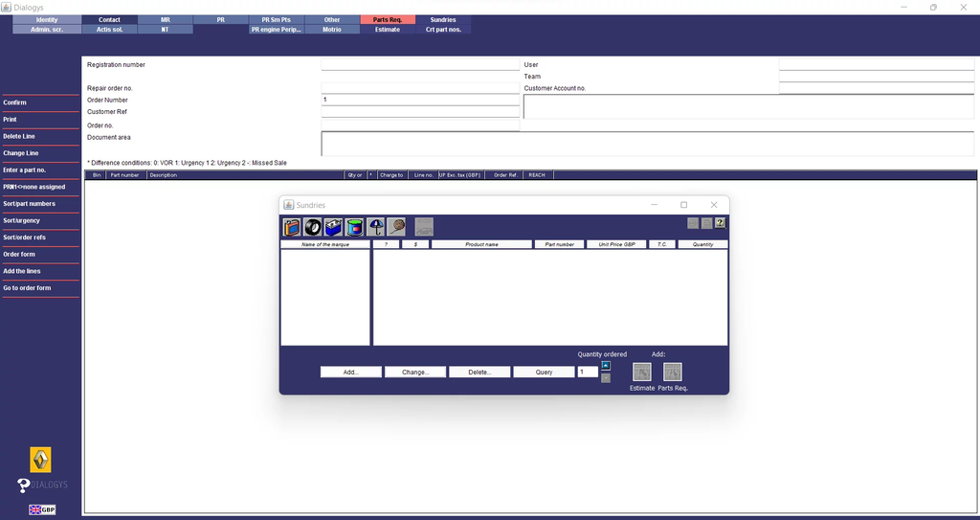This screenshot has width=980, height=520.
Task: Click the paint pot icon
Action: 354,227
